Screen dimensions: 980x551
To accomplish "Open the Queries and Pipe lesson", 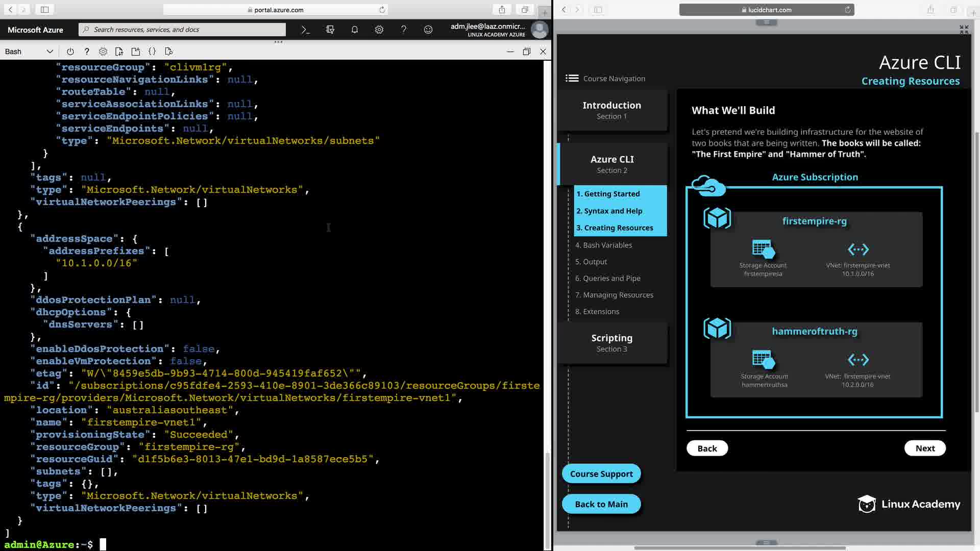I will coord(607,278).
